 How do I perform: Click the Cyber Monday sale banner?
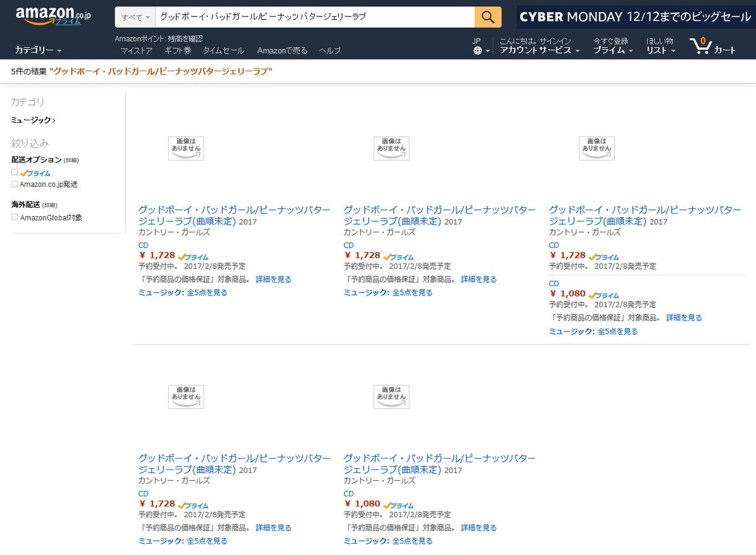point(636,17)
